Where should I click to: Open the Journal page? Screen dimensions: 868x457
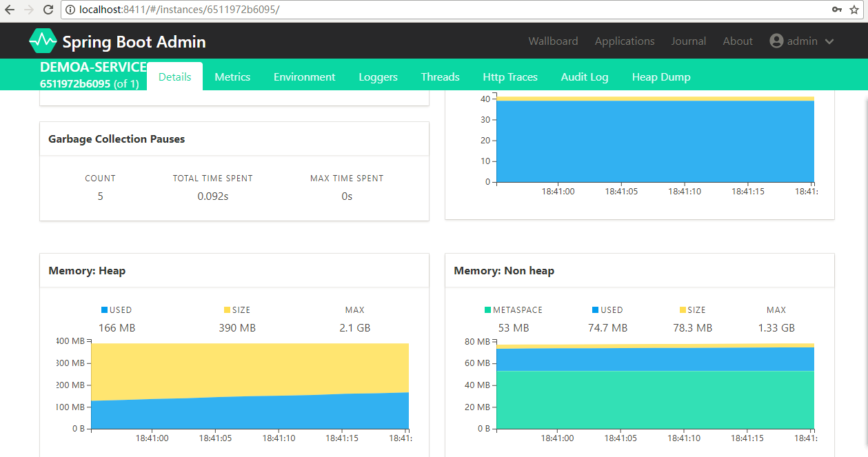tap(689, 41)
